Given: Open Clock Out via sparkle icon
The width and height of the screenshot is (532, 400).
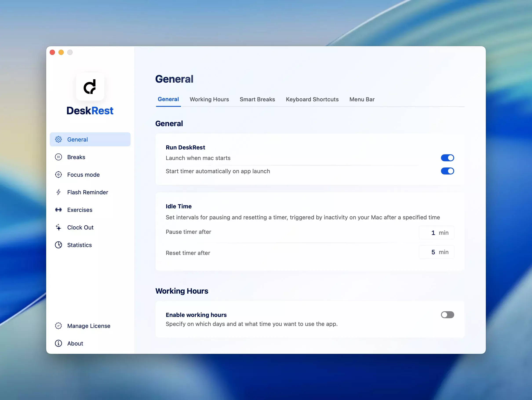Looking at the screenshot, I should tap(58, 227).
